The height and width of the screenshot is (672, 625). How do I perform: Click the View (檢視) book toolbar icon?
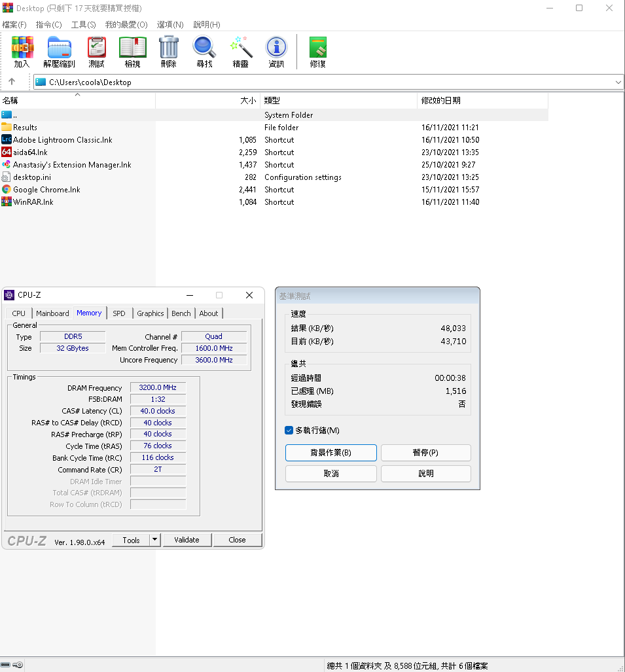pos(132,47)
